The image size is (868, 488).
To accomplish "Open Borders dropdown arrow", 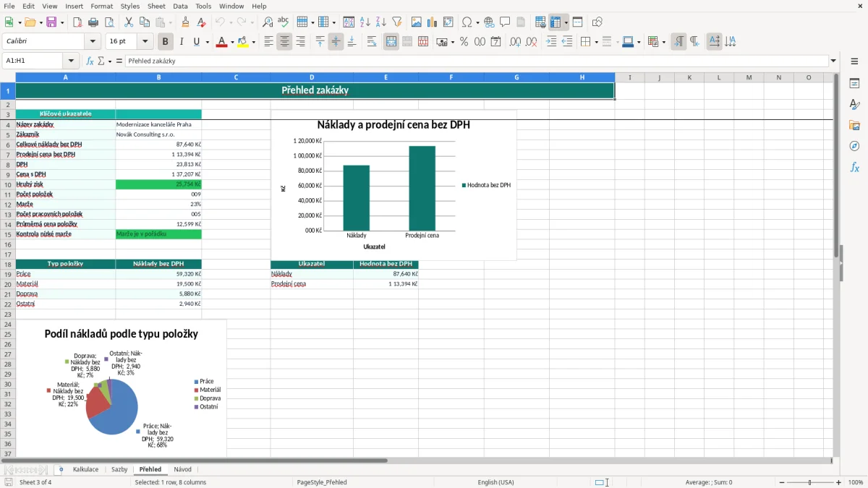I will pos(595,42).
